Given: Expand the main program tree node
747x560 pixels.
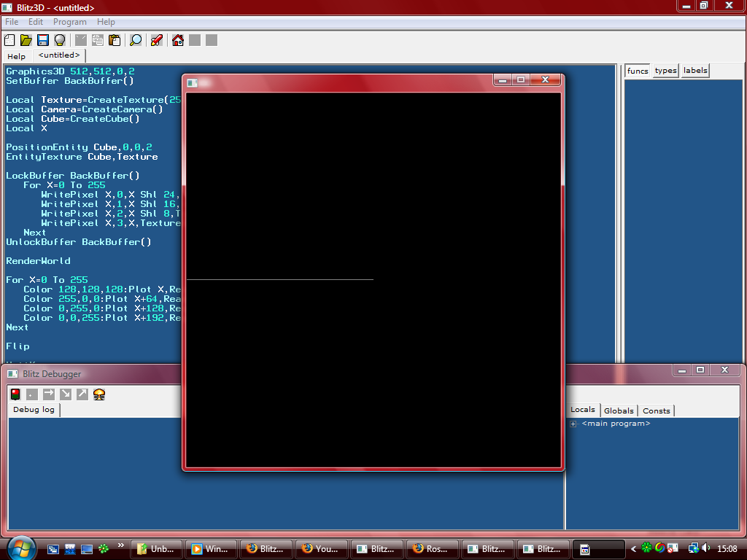Looking at the screenshot, I should [573, 424].
